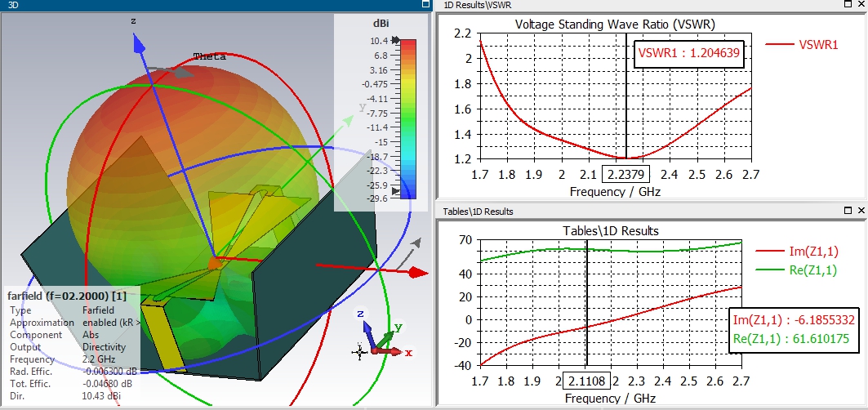Click the Voltage Standing Wave Ratio (VSWR) title
Screen dimensions: 868x410
[x=615, y=24]
